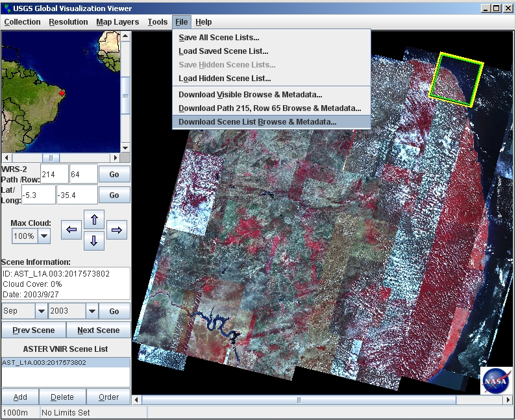Click Go next to the WRS-2 Path/Row fields

click(x=114, y=174)
